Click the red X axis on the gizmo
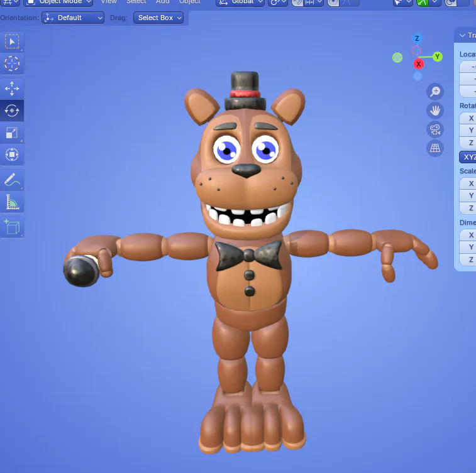476x473 pixels. point(419,64)
